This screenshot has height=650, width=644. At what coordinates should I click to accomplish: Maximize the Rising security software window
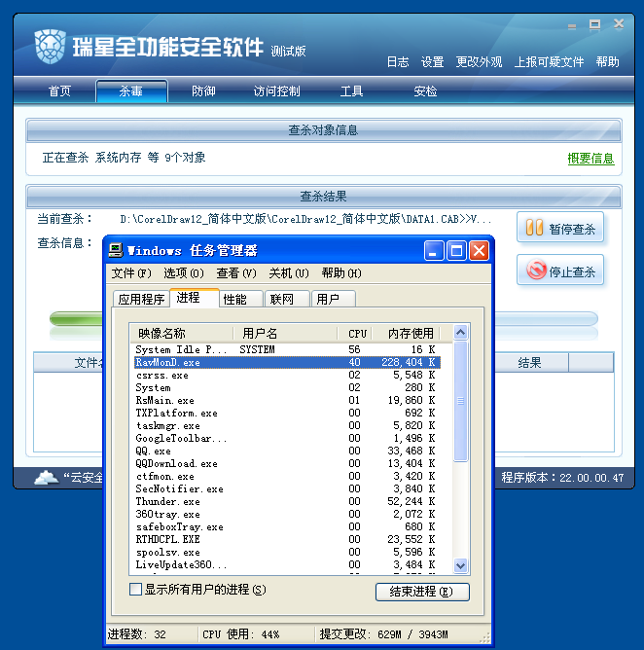click(594, 25)
